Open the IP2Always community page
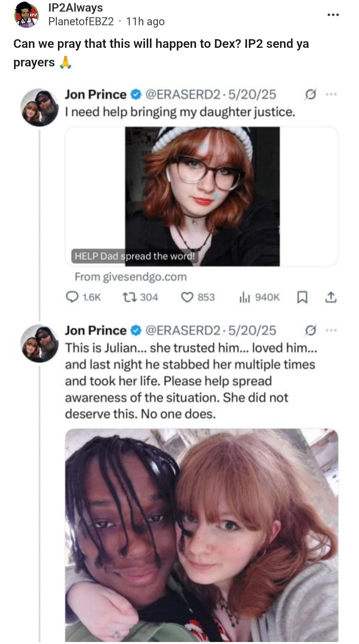The width and height of the screenshot is (359, 644). pyautogui.click(x=75, y=8)
